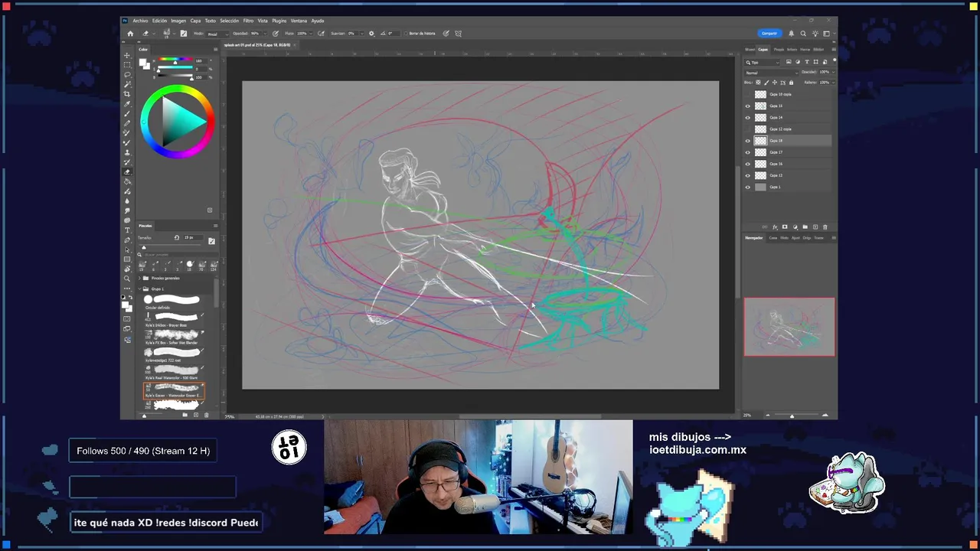Image resolution: width=980 pixels, height=551 pixels.
Task: Open the Suavizar dropdown arrow
Action: point(361,34)
